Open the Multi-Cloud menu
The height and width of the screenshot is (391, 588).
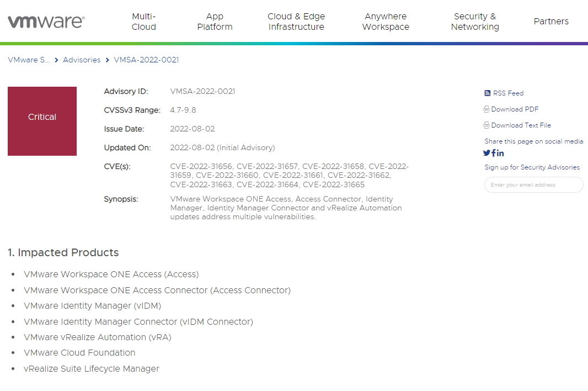pos(144,22)
